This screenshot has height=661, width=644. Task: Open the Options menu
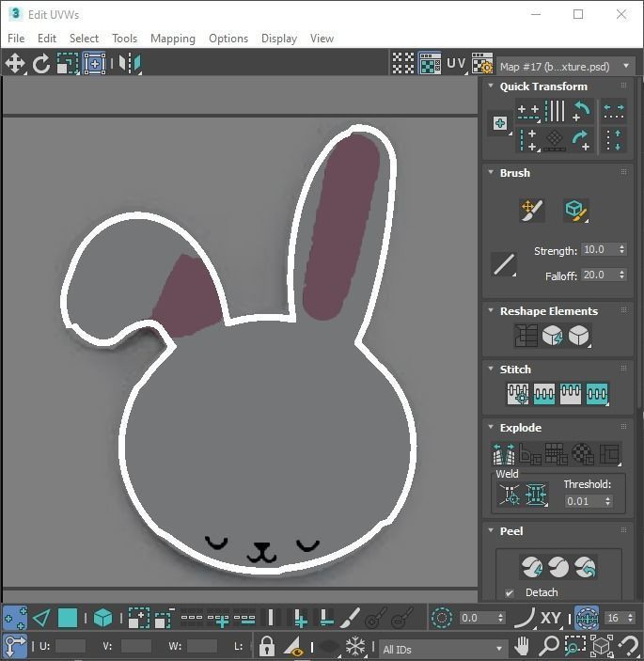click(228, 39)
